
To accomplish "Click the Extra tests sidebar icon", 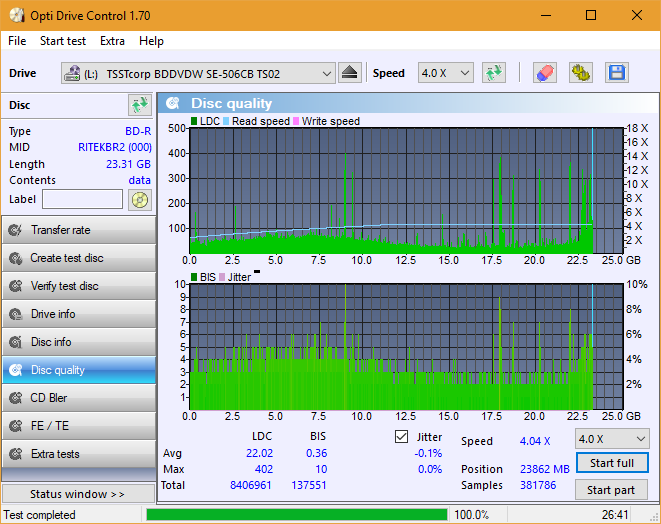I will pos(16,454).
